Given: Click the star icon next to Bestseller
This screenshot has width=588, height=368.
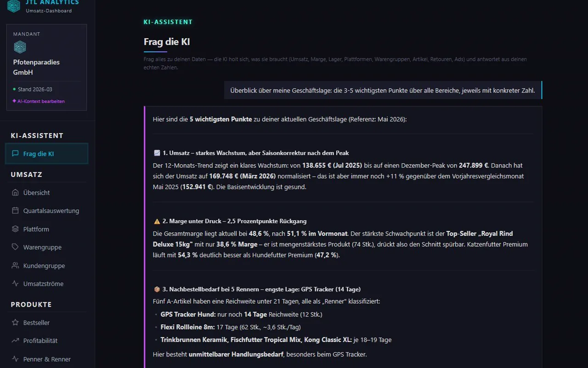Looking at the screenshot, I should pyautogui.click(x=15, y=322).
